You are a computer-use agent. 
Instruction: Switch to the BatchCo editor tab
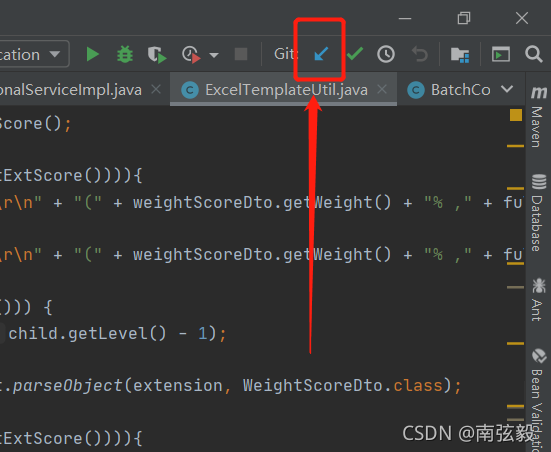[x=448, y=90]
